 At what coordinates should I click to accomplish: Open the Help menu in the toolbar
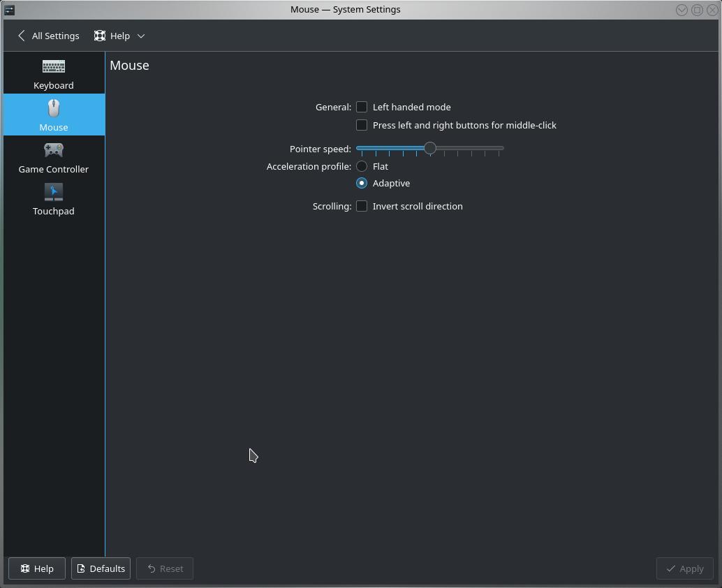[119, 36]
